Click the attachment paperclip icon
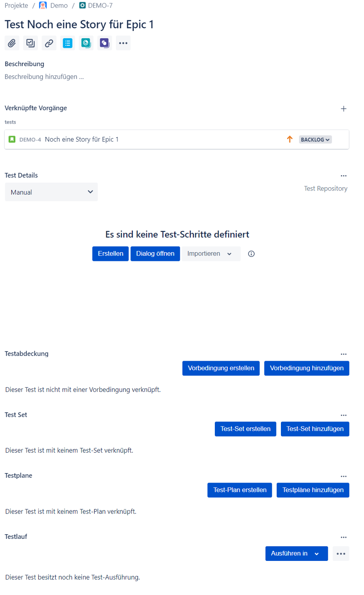The width and height of the screenshot is (364, 595). 12,43
